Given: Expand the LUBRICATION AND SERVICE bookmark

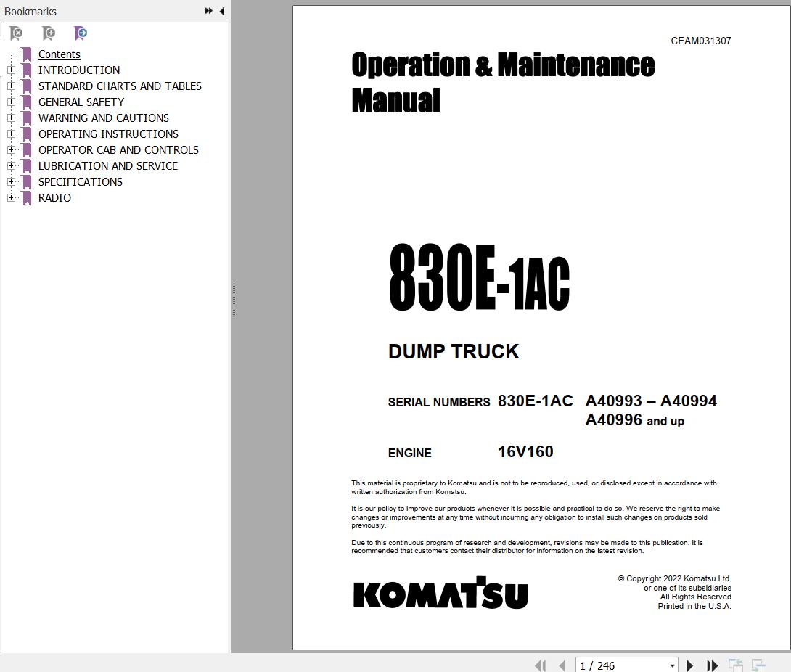Looking at the screenshot, I should click(11, 166).
